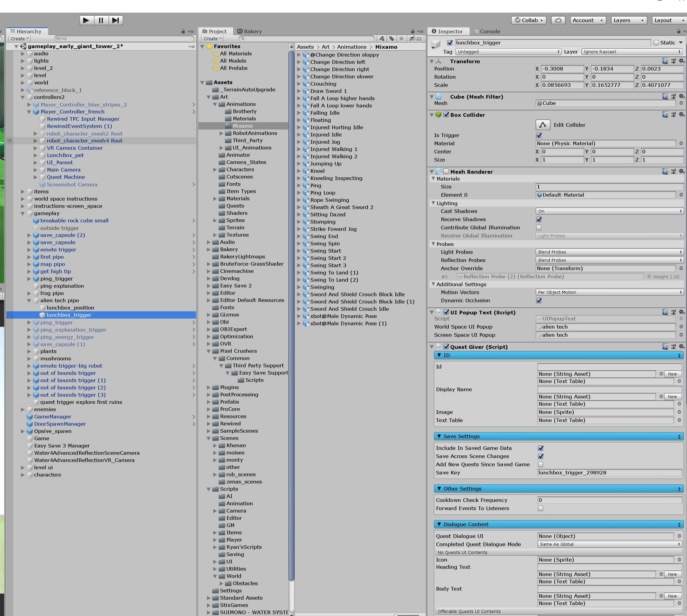Open the Layout menu
The height and width of the screenshot is (616, 687).
coord(669,20)
